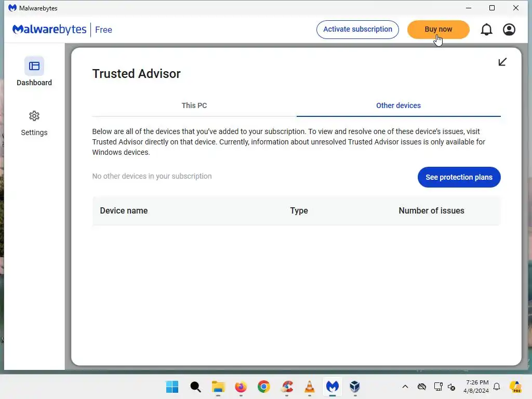Open taskbar Search

coord(195,387)
